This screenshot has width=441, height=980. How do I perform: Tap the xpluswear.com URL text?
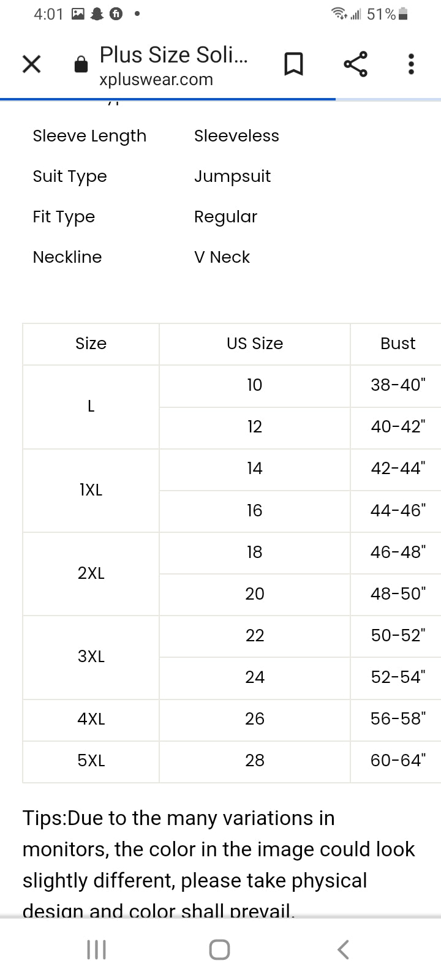pyautogui.click(x=156, y=80)
